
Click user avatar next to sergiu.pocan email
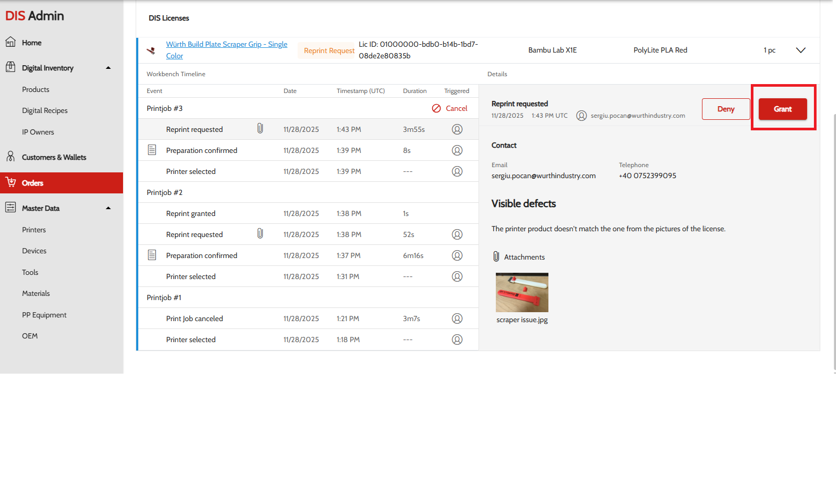coord(581,116)
